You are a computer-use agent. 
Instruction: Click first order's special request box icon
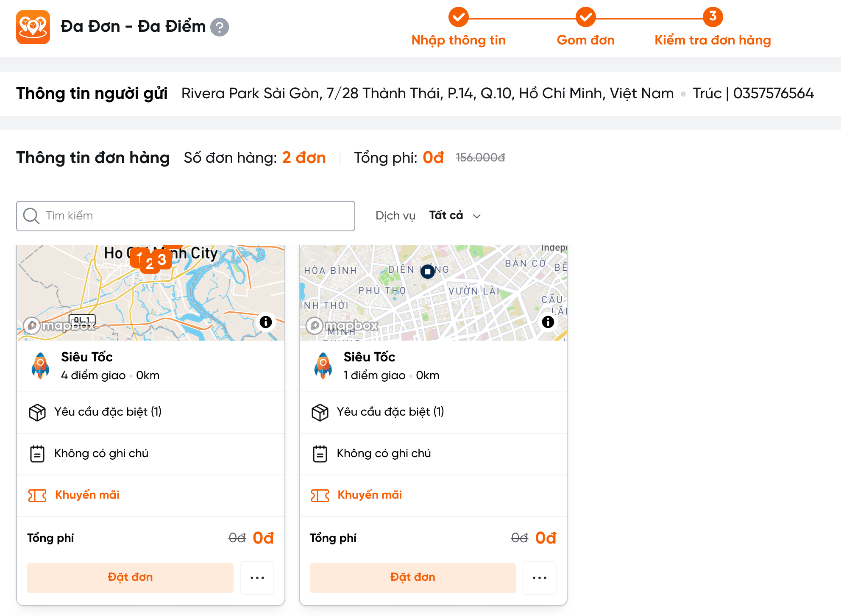(37, 412)
